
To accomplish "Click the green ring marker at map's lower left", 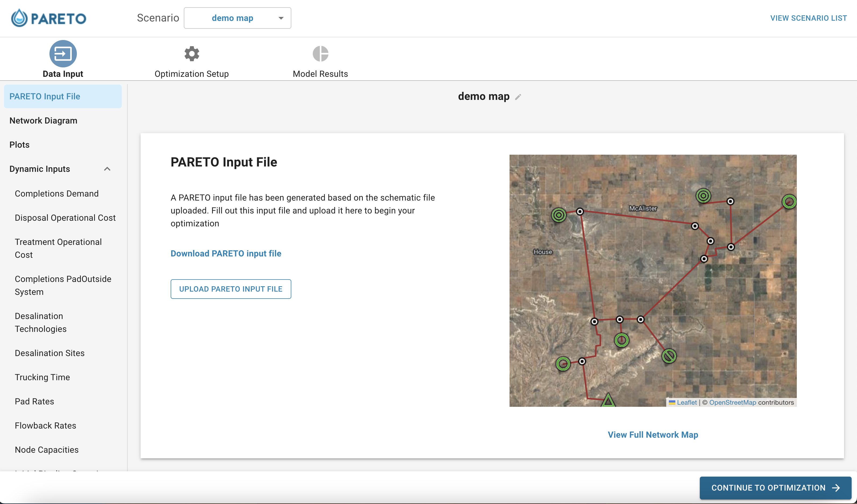I will [563, 364].
